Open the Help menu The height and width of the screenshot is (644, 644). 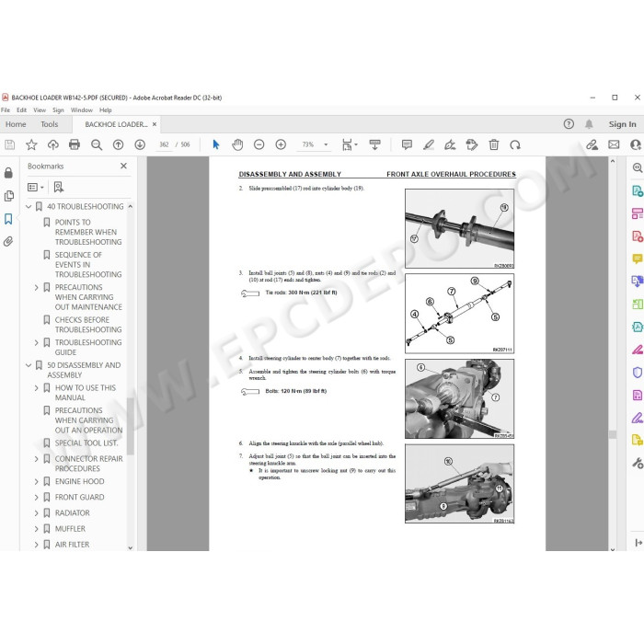(x=106, y=110)
